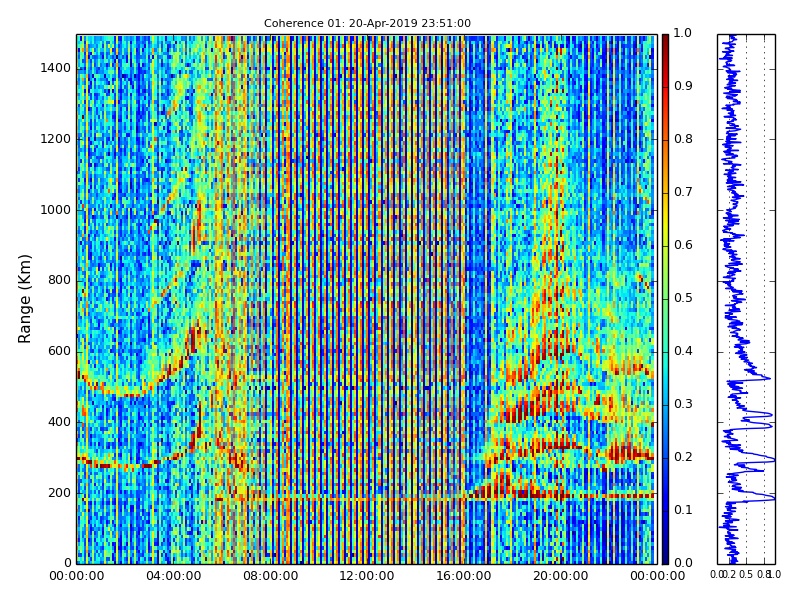Click the dark red top of the colorbar
Image resolution: width=800 pixels, height=600 pixels.
[x=665, y=40]
